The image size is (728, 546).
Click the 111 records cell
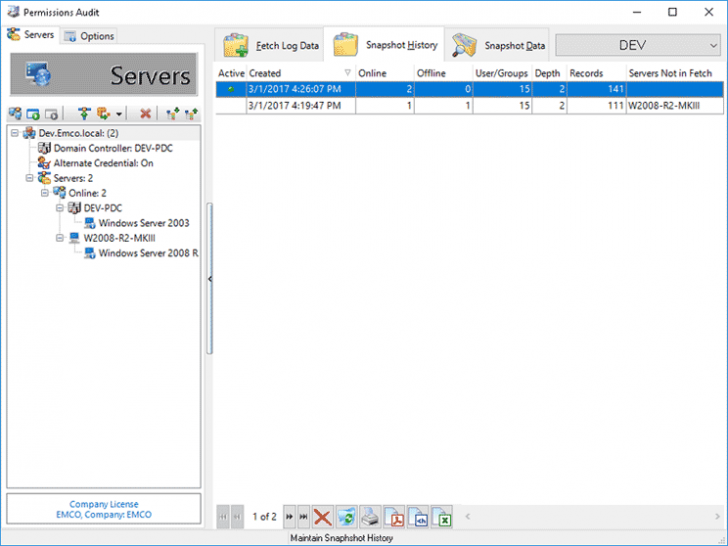point(596,105)
